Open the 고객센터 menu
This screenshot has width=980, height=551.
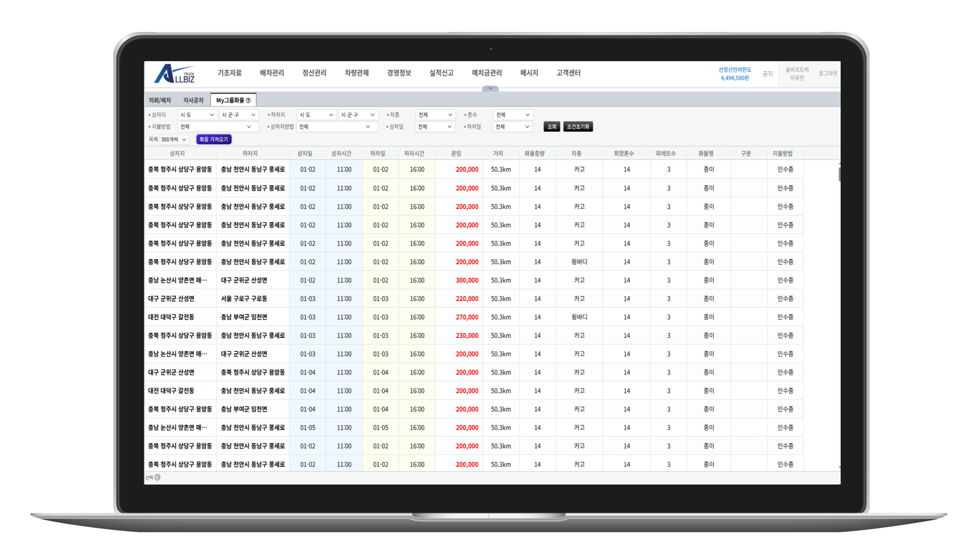tap(568, 73)
